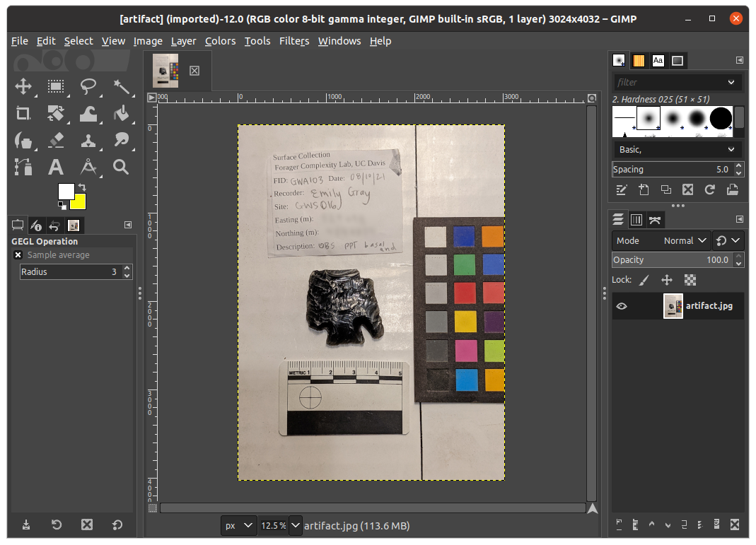The height and width of the screenshot is (545, 756).
Task: Toggle lock alpha channel
Action: 690,280
